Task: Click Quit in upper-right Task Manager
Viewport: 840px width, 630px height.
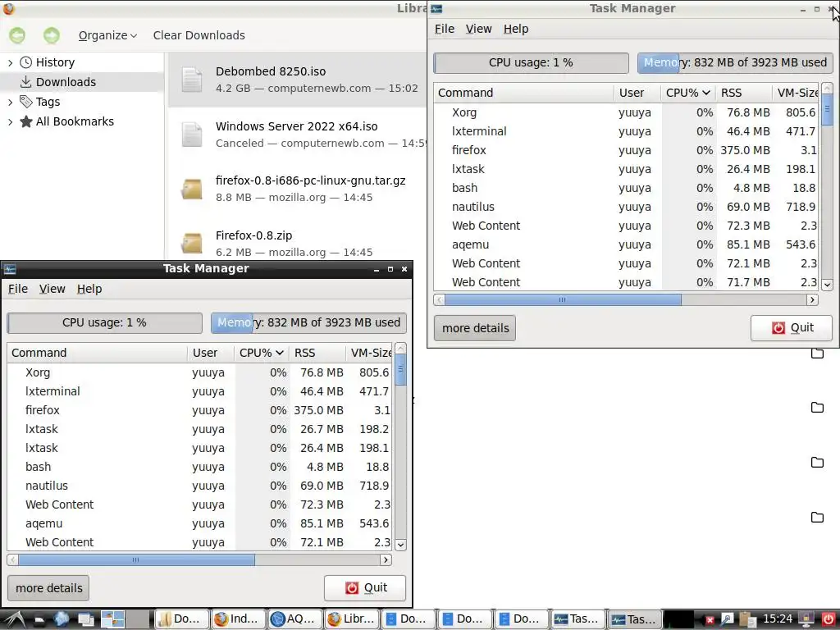Action: [x=792, y=328]
